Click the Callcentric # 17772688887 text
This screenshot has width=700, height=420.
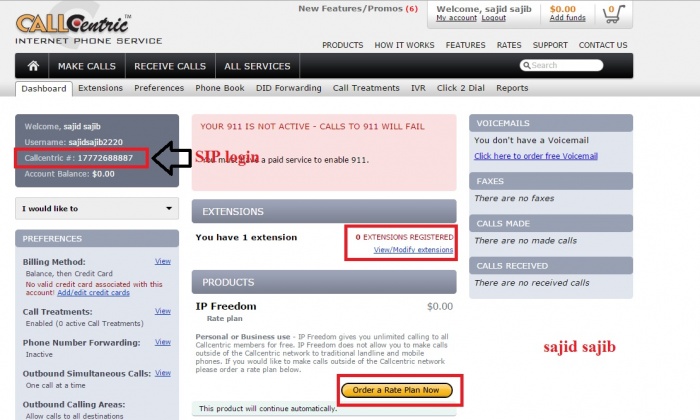[x=79, y=158]
